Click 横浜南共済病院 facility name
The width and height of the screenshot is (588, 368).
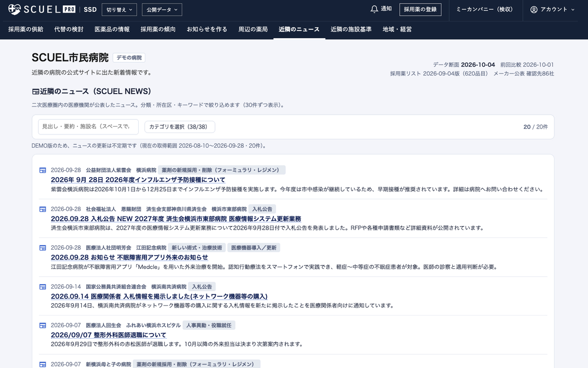(x=169, y=286)
